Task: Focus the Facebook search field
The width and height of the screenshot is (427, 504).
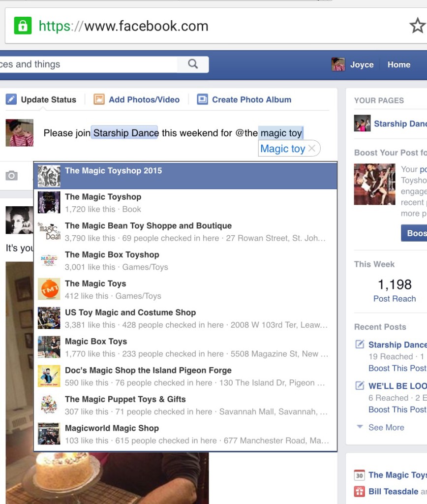Action: point(89,64)
